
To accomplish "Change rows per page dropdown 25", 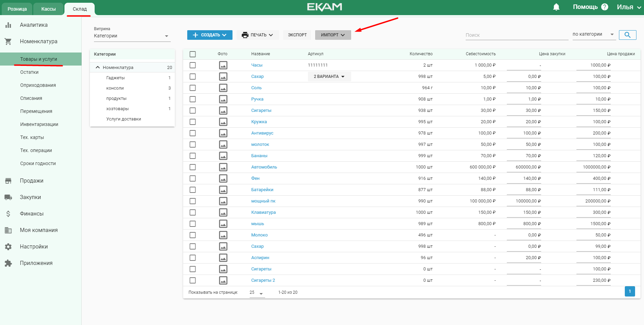I will click(257, 293).
